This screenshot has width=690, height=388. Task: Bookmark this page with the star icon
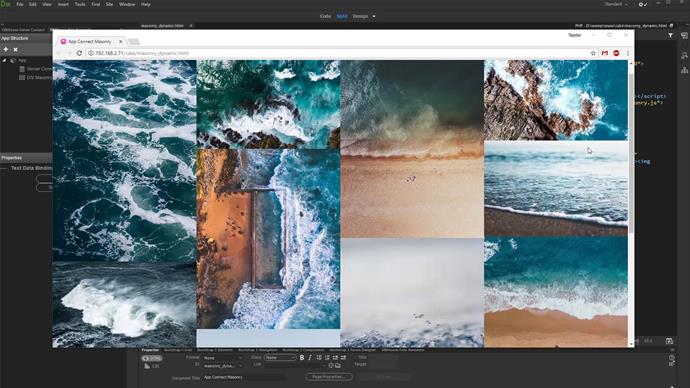[593, 53]
